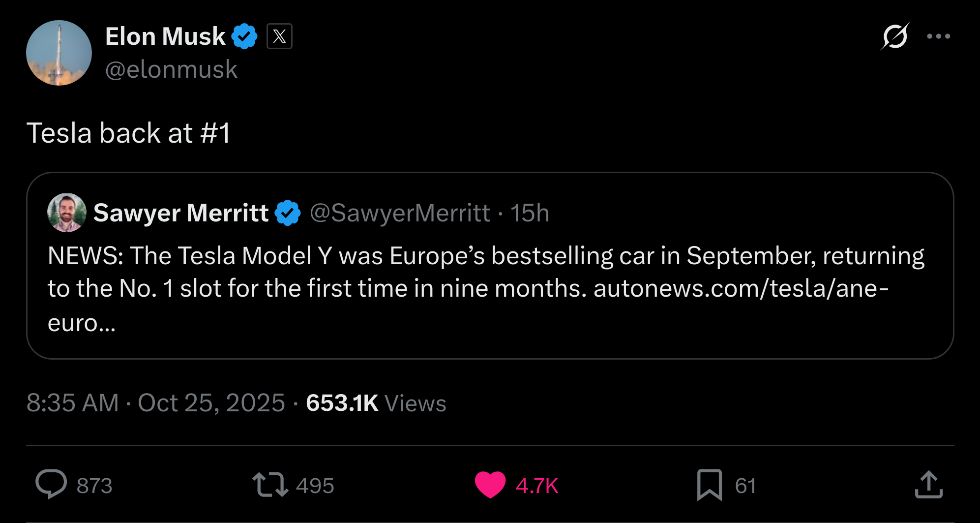Open the @SawyerMerritt handle
This screenshot has width=980, height=523.
pos(400,213)
